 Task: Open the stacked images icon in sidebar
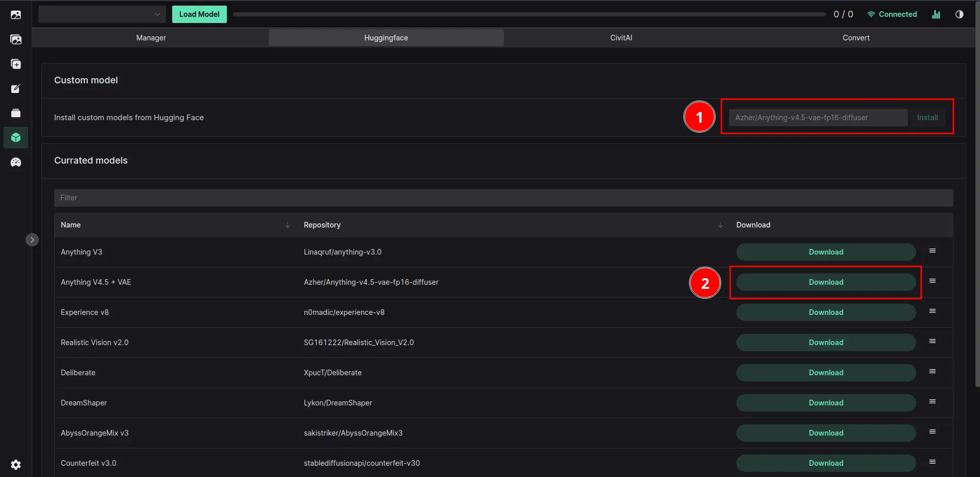(x=16, y=39)
